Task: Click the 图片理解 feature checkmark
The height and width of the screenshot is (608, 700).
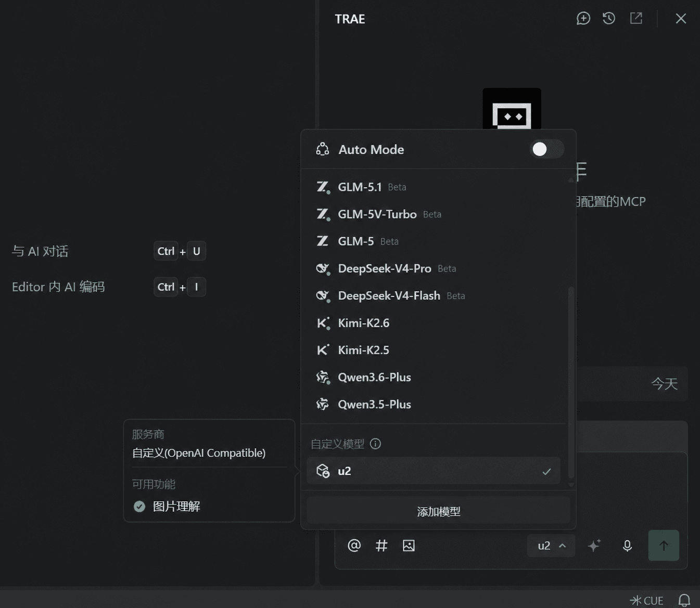Action: tap(139, 507)
